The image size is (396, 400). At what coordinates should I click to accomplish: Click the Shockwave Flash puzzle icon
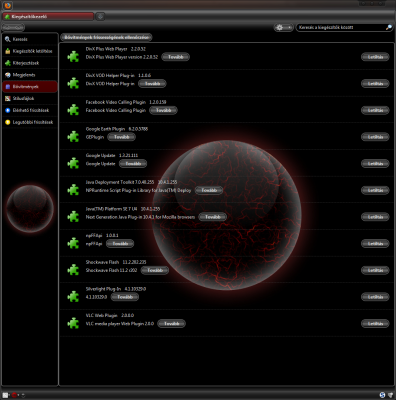(73, 270)
